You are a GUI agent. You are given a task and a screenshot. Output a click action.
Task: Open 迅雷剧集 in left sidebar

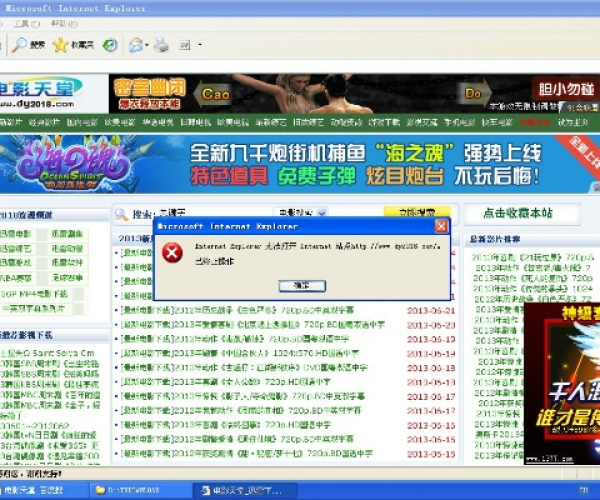pyautogui.click(x=67, y=234)
